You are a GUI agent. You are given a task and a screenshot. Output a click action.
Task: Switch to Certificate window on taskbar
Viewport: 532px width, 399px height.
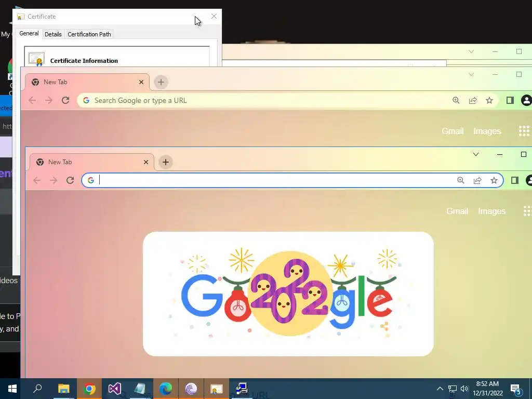click(x=217, y=389)
